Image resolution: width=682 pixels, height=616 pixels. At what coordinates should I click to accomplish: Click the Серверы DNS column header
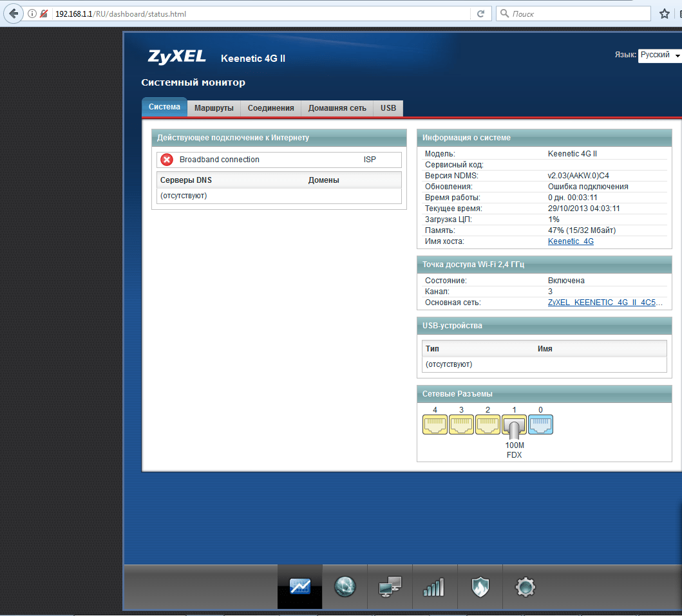186,180
